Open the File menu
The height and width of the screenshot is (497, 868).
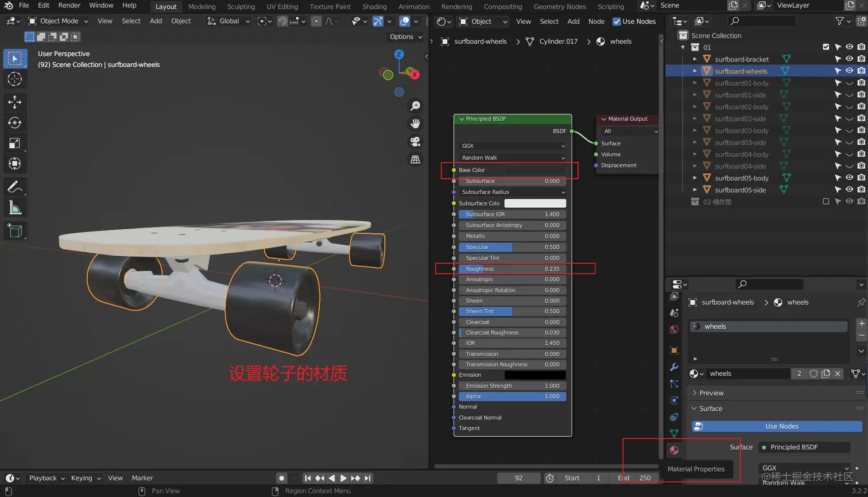click(x=24, y=6)
